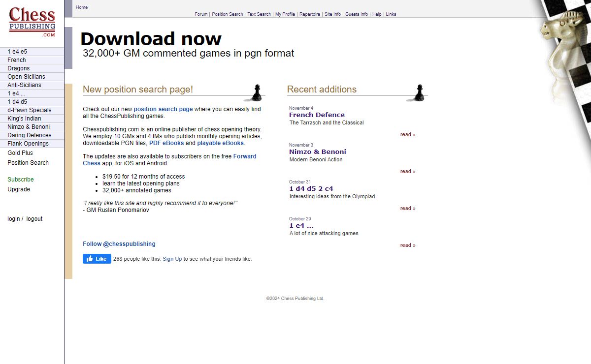The width and height of the screenshot is (591, 364).
Task: Open the position search page link
Action: (x=163, y=109)
